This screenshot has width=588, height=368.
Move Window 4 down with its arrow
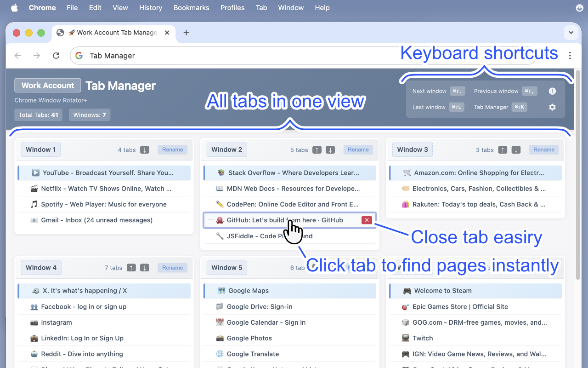coord(145,268)
